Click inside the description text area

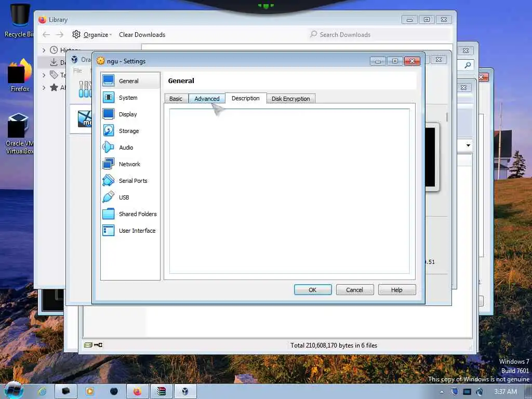click(289, 191)
